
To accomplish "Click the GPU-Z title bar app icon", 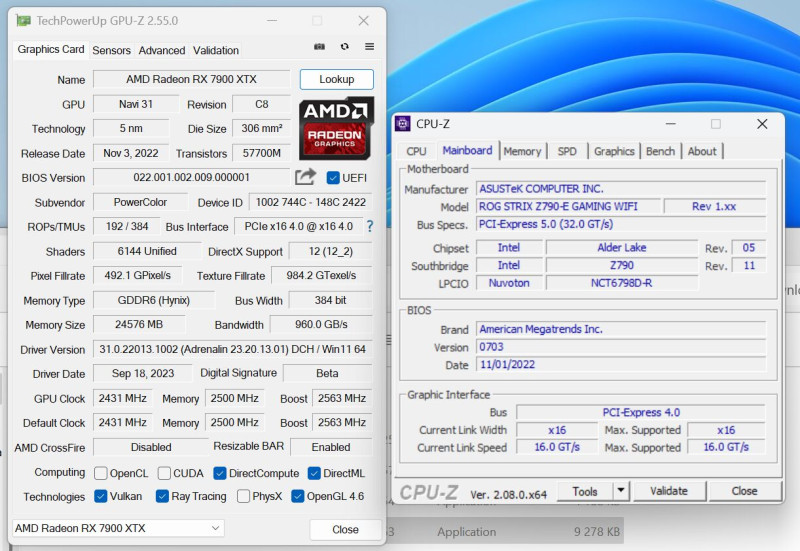I will [23, 20].
